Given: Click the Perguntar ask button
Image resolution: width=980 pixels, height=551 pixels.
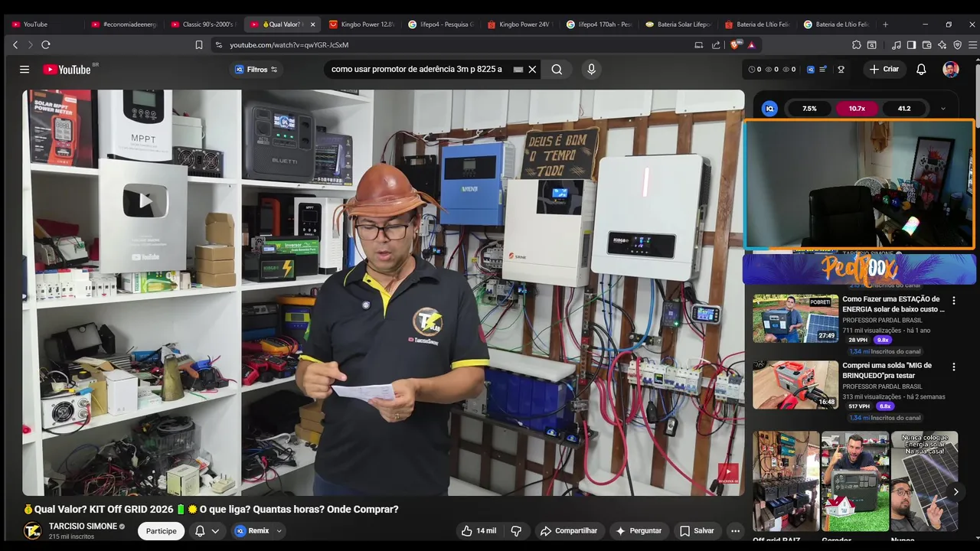Looking at the screenshot, I should point(639,531).
